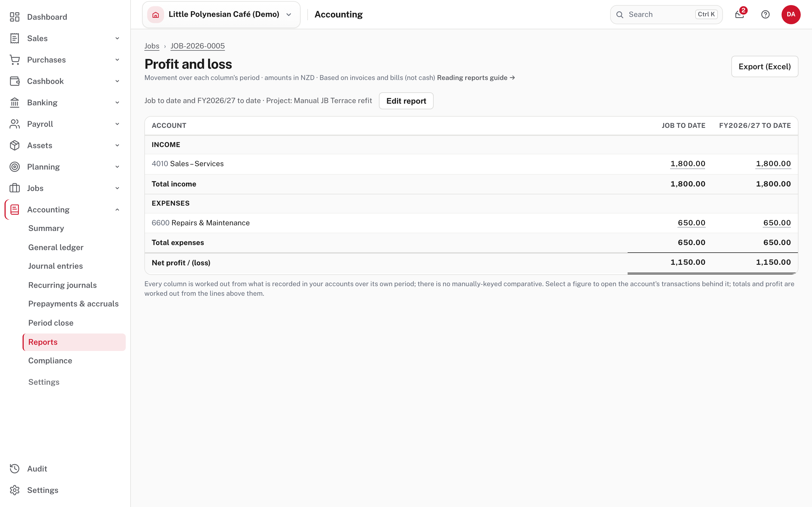Follow the JOB-2026-0005 breadcrumb link
Image resolution: width=812 pixels, height=507 pixels.
click(x=198, y=46)
